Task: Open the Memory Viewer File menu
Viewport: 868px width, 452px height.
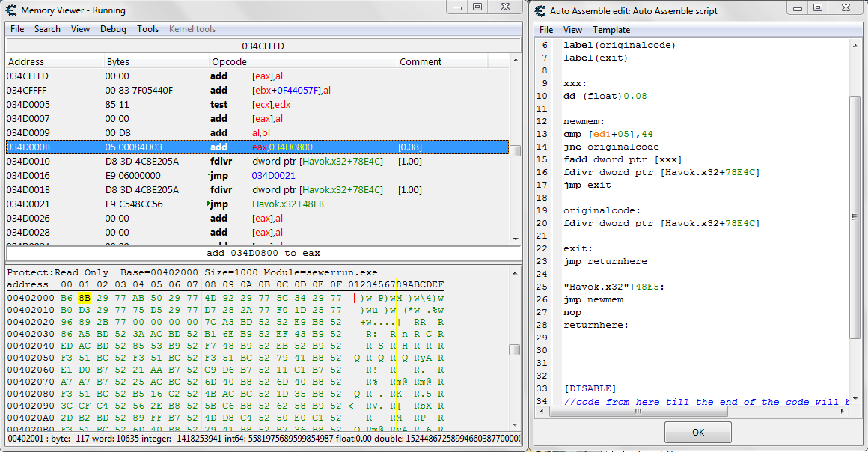Action: tap(17, 29)
